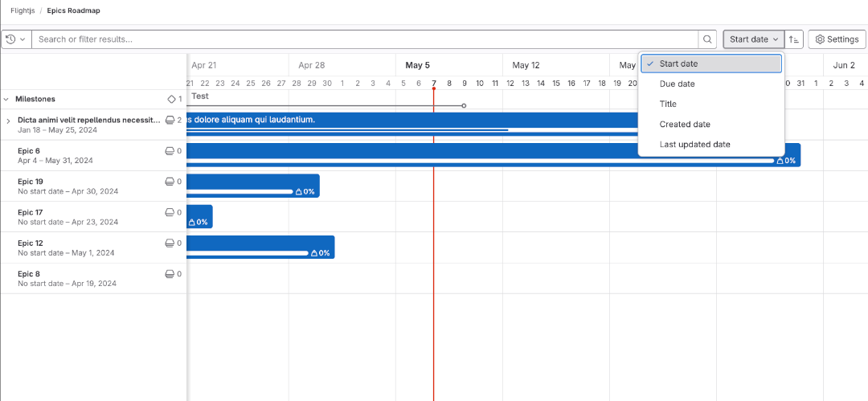This screenshot has width=868, height=401.
Task: Select Start date in sort menu
Action: tap(711, 63)
